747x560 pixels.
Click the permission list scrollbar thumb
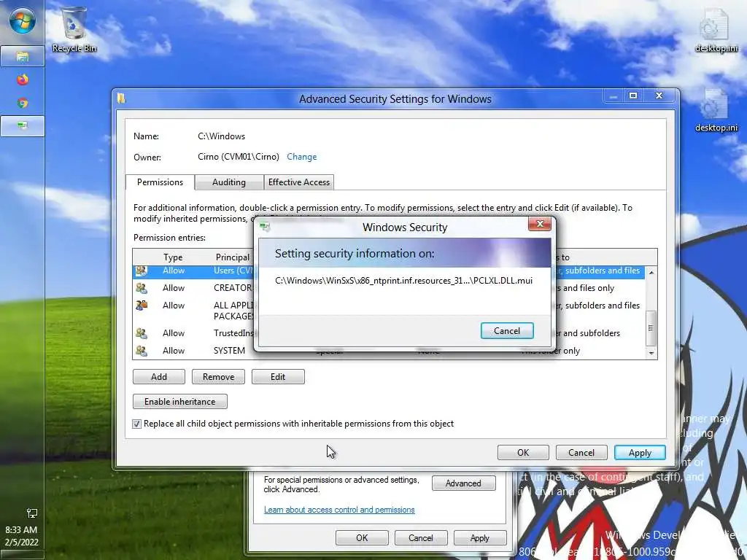pos(651,328)
